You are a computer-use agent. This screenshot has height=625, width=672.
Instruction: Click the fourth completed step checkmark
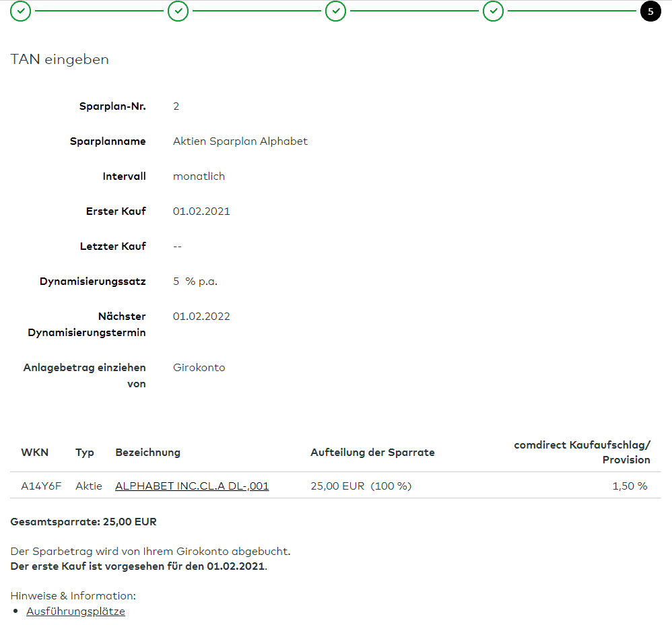[494, 11]
